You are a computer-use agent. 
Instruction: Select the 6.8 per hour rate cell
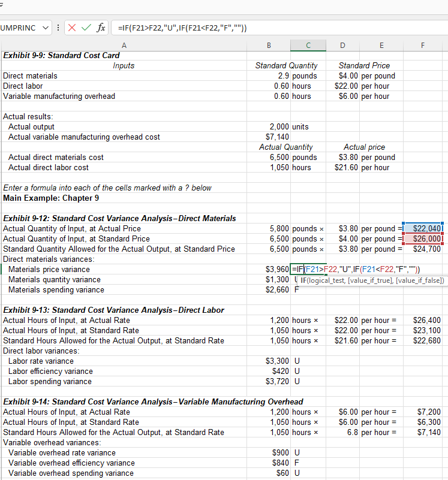point(342,432)
